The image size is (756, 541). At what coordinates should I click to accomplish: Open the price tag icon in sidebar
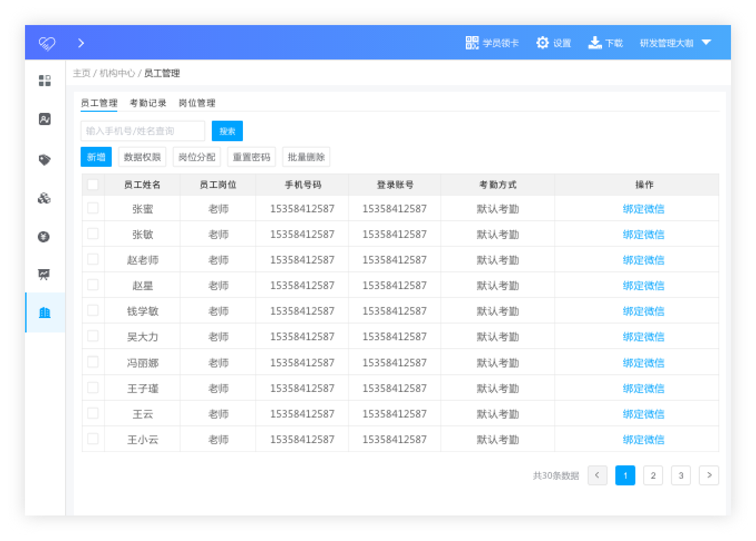click(x=44, y=160)
